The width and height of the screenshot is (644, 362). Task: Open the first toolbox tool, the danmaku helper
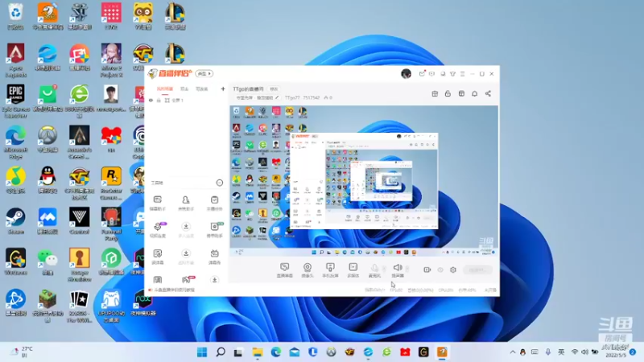(158, 203)
